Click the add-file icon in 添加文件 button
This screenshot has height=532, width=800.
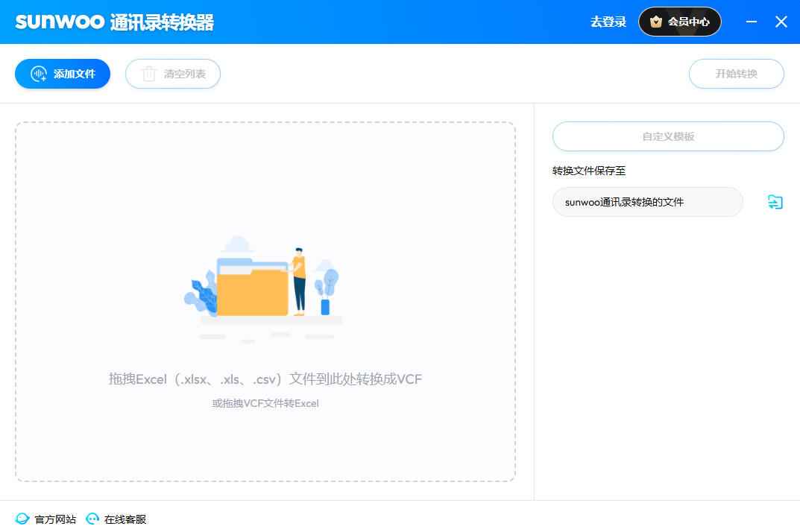[39, 74]
